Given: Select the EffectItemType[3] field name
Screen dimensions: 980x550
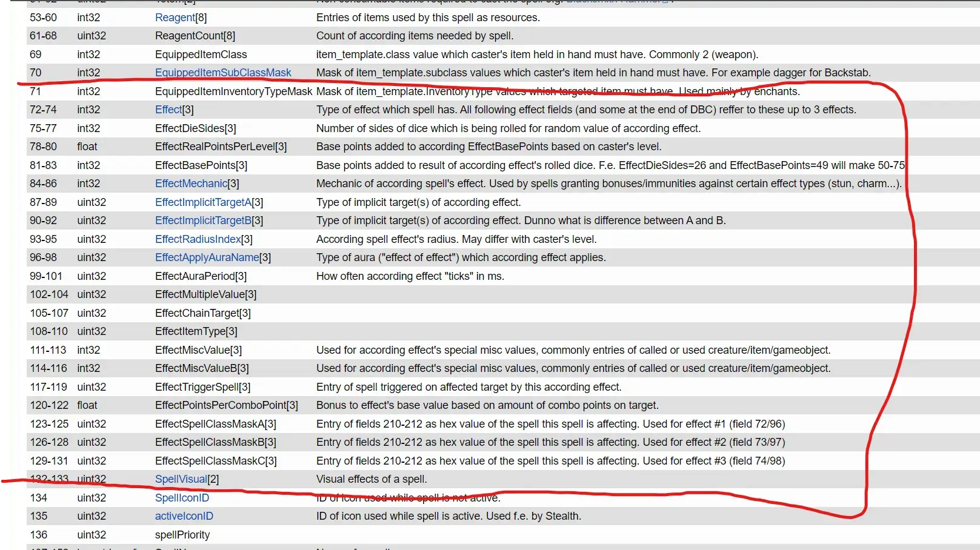Looking at the screenshot, I should 196,331.
